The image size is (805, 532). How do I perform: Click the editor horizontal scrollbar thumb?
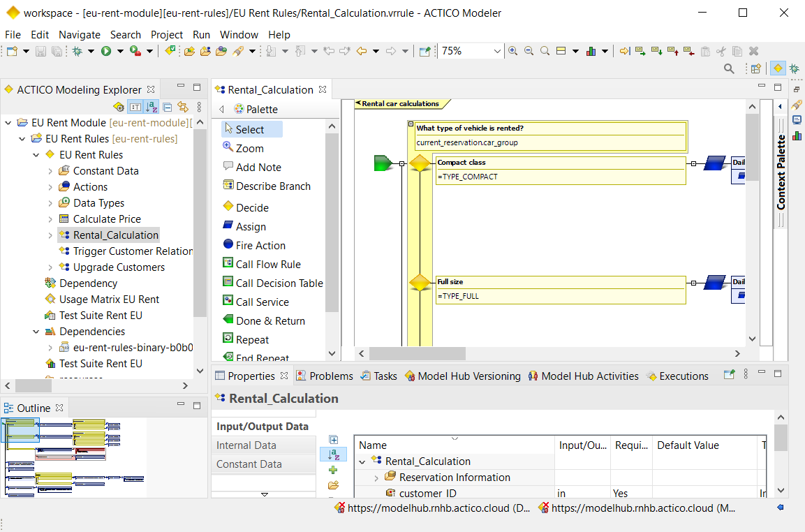click(417, 354)
